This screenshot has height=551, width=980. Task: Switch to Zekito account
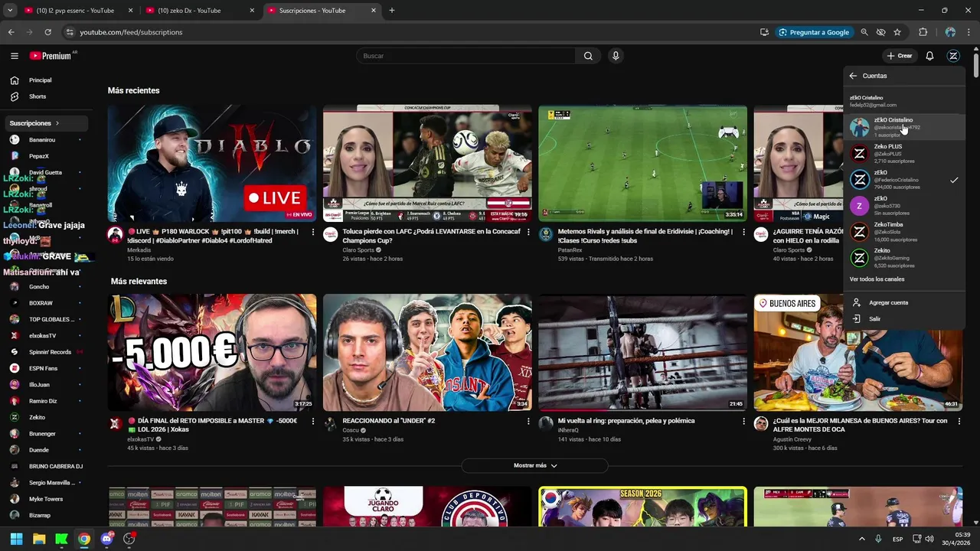[903, 258]
